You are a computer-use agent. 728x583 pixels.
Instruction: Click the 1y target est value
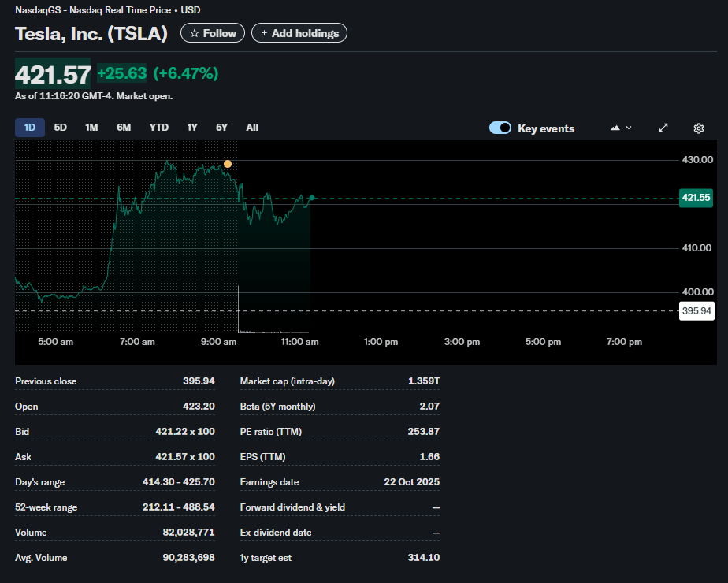[424, 558]
